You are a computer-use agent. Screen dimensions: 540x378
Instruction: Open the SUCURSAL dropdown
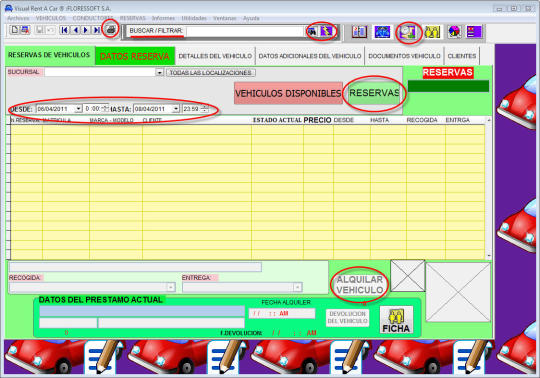159,73
